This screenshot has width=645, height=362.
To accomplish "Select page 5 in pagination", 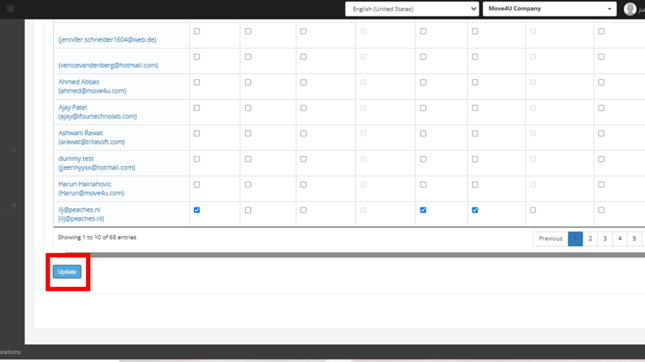I will [634, 239].
